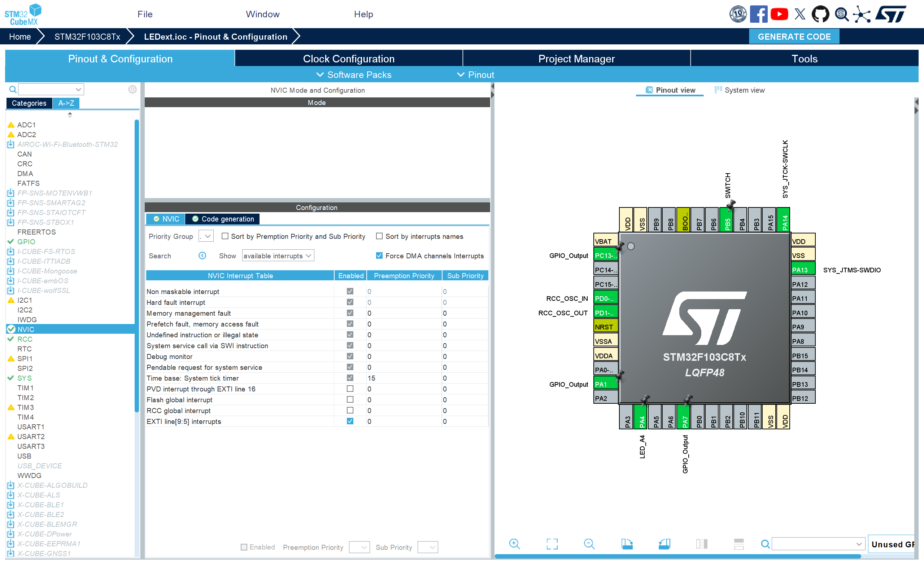Click the NVIC search history icon
924x565 pixels.
click(202, 256)
